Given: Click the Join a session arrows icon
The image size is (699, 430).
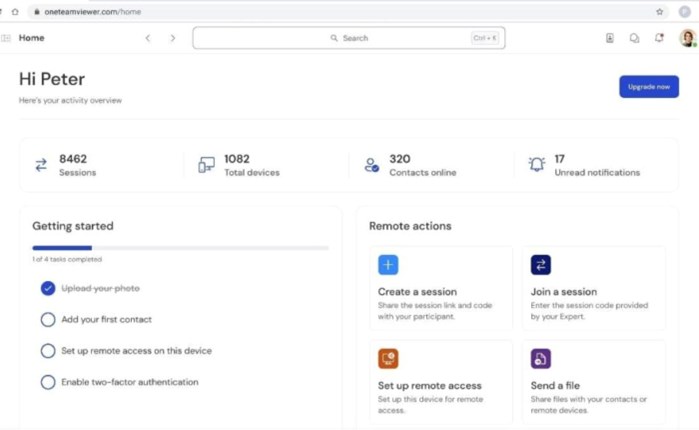Looking at the screenshot, I should [540, 265].
